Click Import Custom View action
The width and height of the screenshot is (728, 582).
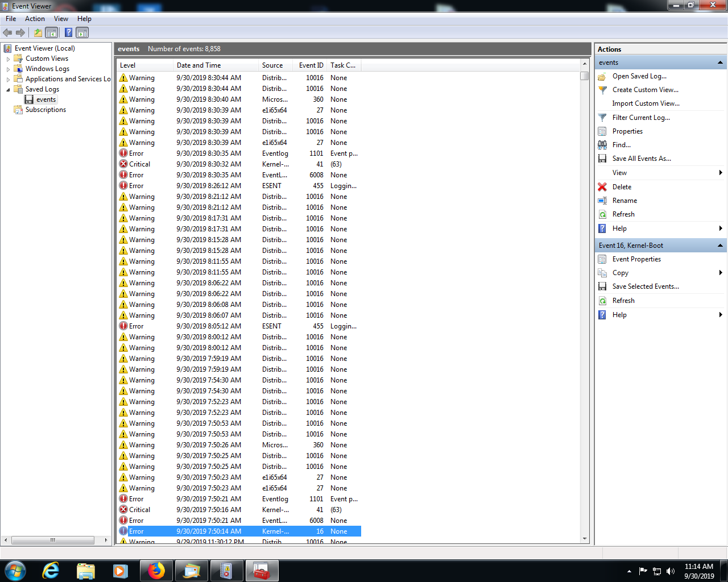click(x=646, y=103)
